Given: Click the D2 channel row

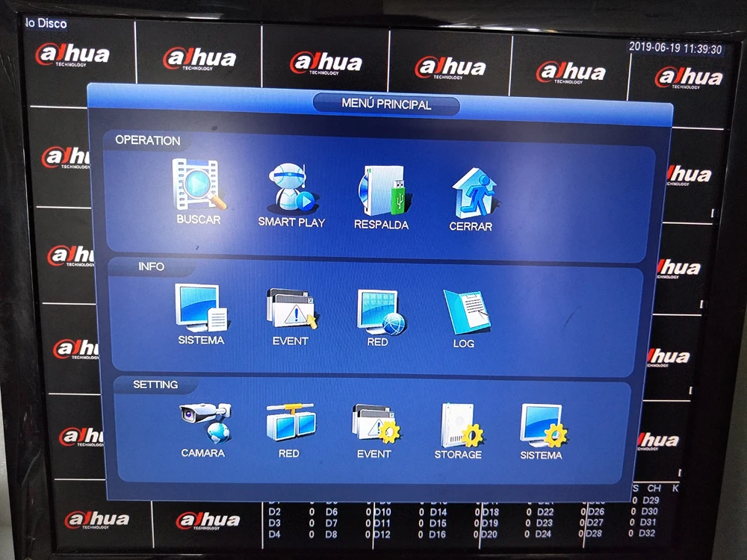Looking at the screenshot, I should pos(291,512).
